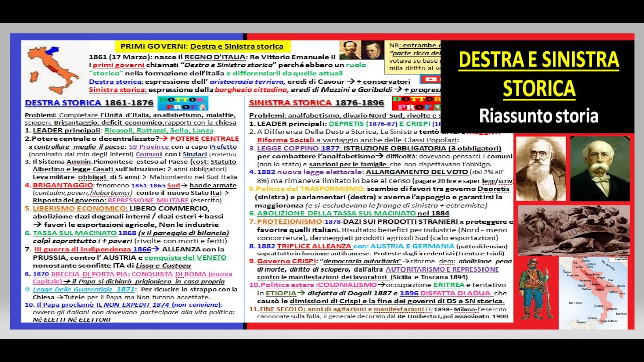Click the DOTTOR PROF logo beside Sinistra Storica heading
Viewport: 644px width, 362px height.
tap(416, 103)
